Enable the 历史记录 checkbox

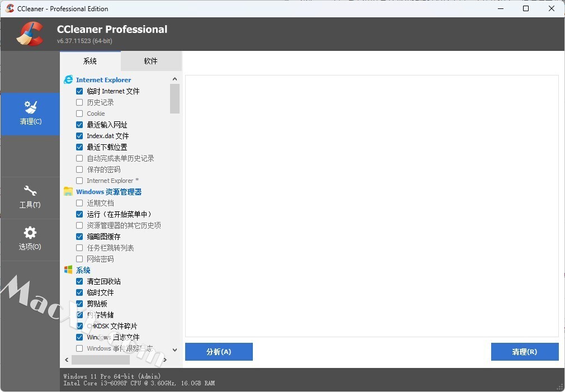pyautogui.click(x=79, y=102)
